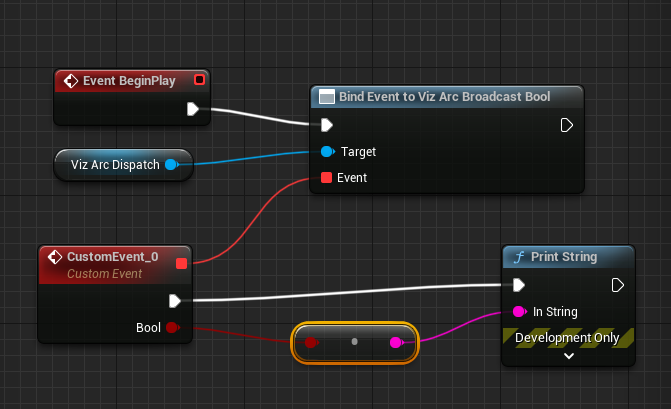The width and height of the screenshot is (671, 409).
Task: Click Event BeginPlay's white exec output pin
Action: pos(193,109)
